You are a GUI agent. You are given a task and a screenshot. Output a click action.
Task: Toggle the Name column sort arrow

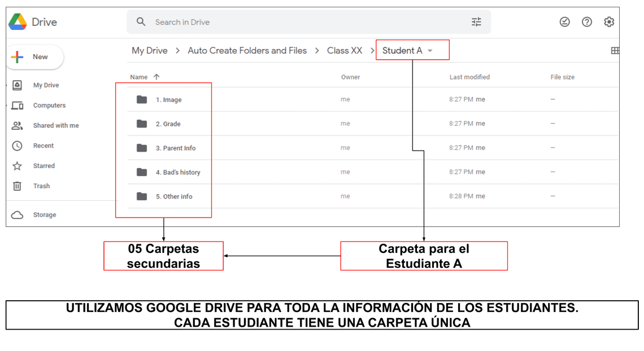click(x=156, y=77)
